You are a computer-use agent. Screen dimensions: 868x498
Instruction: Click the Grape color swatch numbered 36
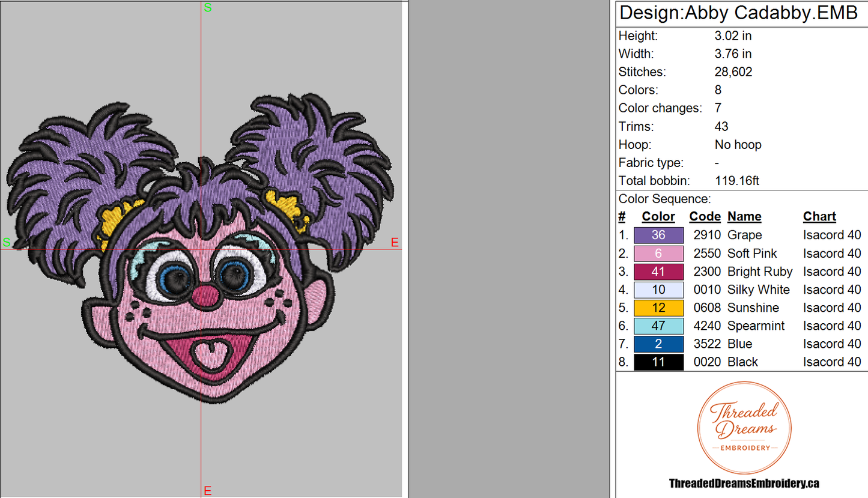coord(658,235)
